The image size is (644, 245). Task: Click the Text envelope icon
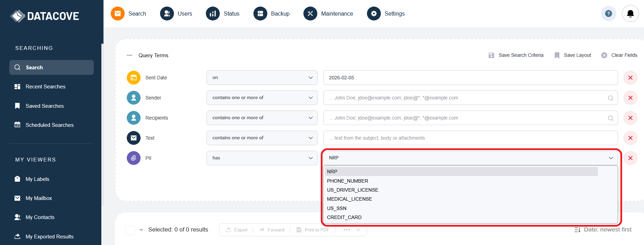(134, 138)
